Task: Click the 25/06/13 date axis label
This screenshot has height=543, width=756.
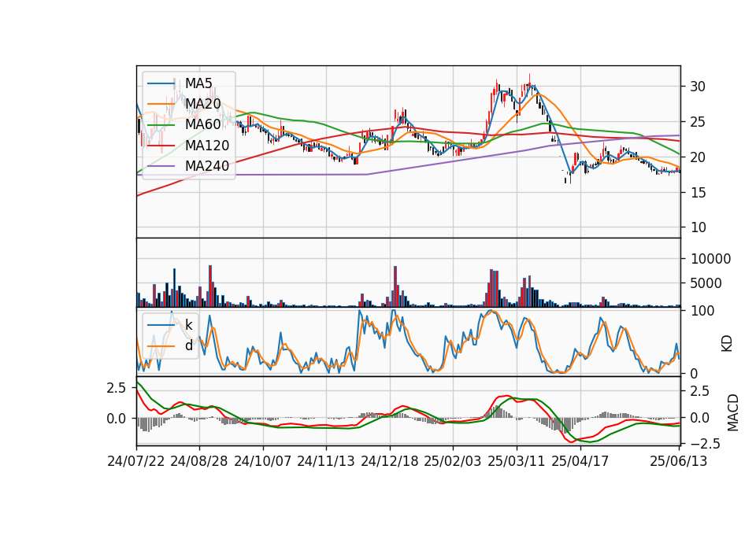Action: point(679,461)
